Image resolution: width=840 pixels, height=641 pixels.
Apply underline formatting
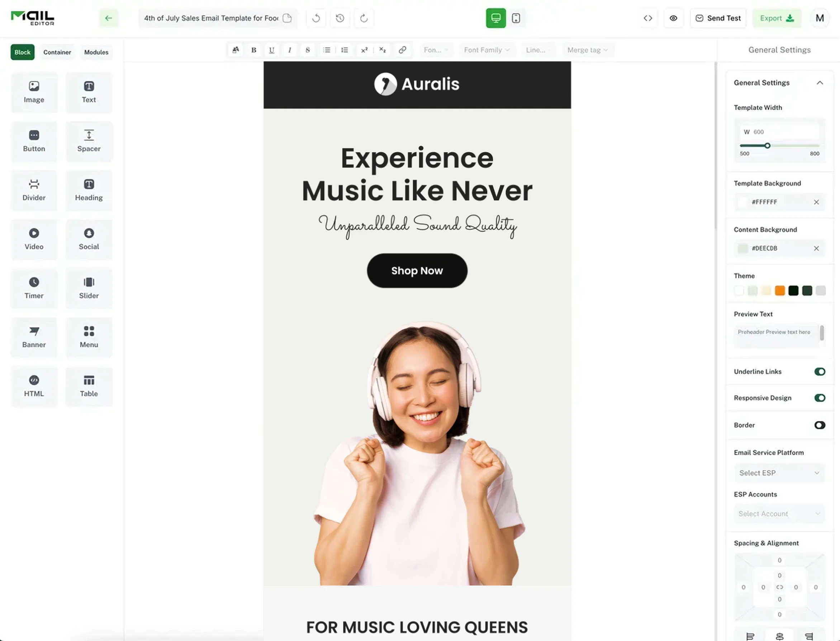click(x=272, y=50)
